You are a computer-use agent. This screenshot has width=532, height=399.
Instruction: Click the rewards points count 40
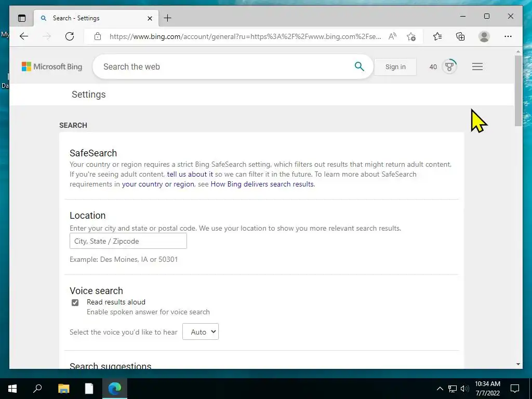click(433, 67)
